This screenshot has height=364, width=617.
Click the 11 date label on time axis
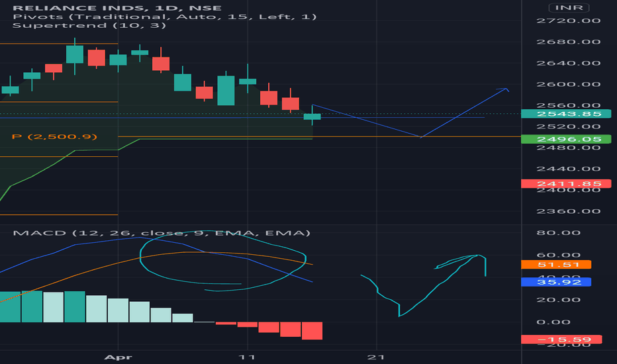point(247,357)
